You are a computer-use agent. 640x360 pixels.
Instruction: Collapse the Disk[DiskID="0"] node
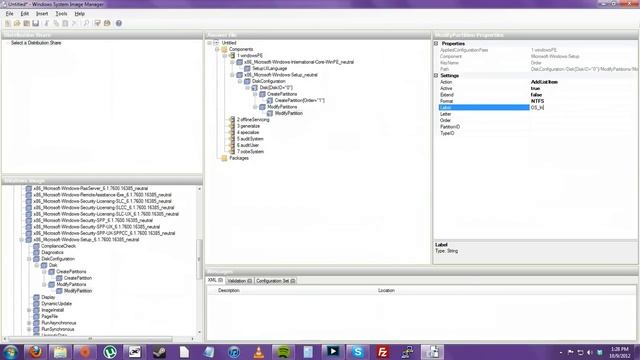coord(247,88)
